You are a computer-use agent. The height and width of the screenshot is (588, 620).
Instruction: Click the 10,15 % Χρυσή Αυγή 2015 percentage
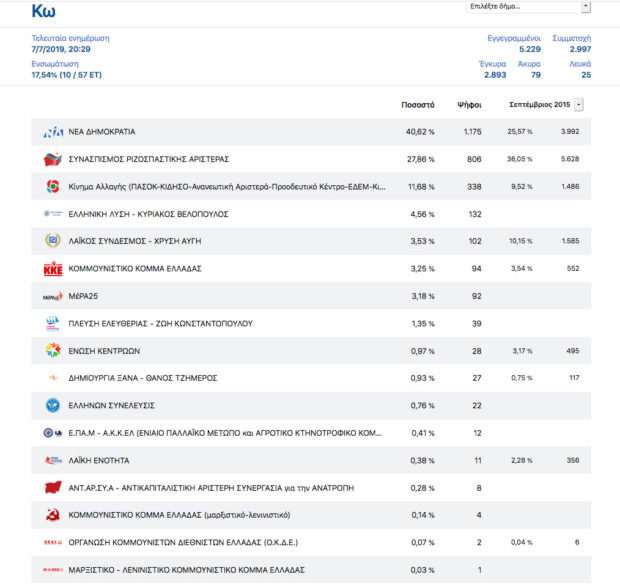[521, 240]
